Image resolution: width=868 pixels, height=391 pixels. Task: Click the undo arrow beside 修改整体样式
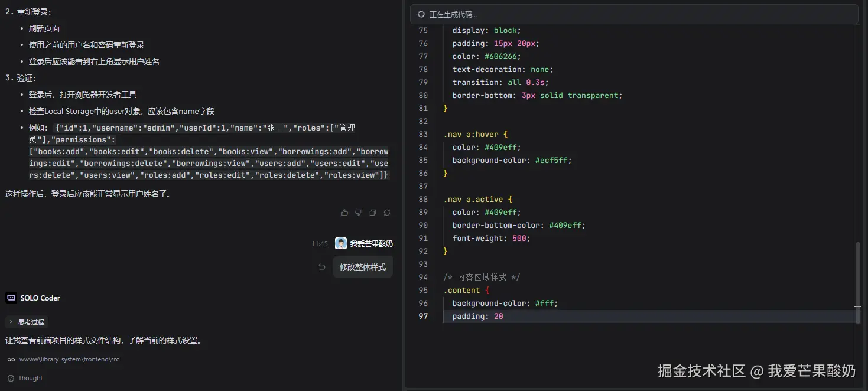[322, 267]
